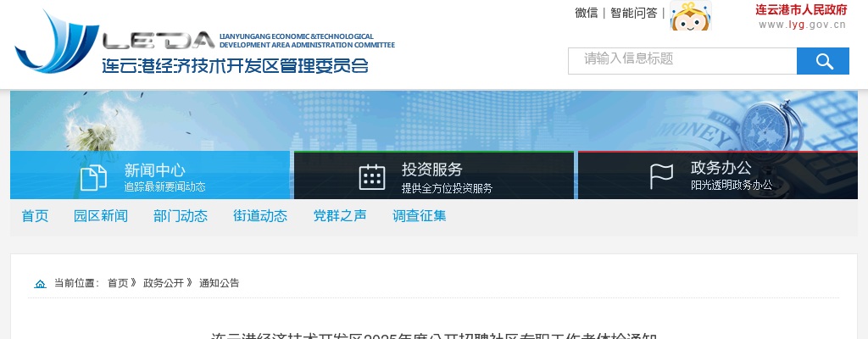Open the 新闻中心 section tab

(153, 176)
